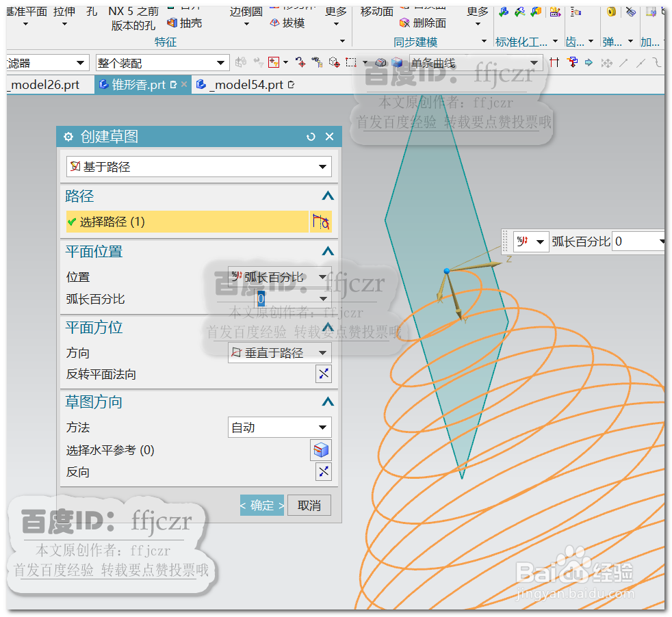The height and width of the screenshot is (617, 672).
Task: Click the NX 5 之前版本的孔 button
Action: pyautogui.click(x=133, y=19)
